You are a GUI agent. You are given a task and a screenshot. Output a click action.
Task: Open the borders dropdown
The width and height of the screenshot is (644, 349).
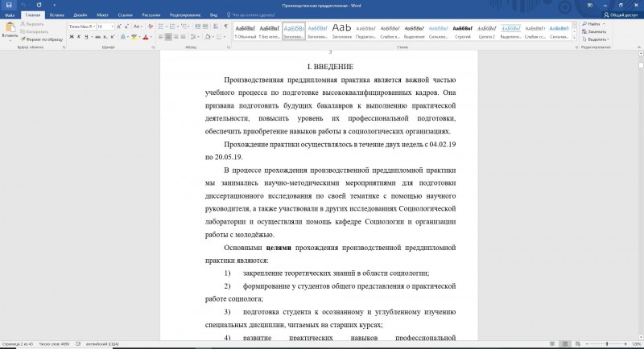pyautogui.click(x=225, y=37)
